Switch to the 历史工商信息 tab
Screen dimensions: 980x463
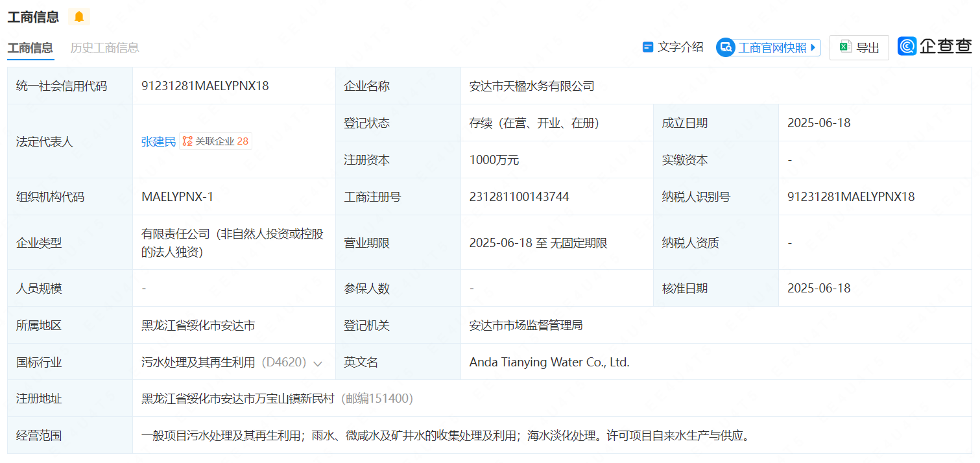pos(104,48)
